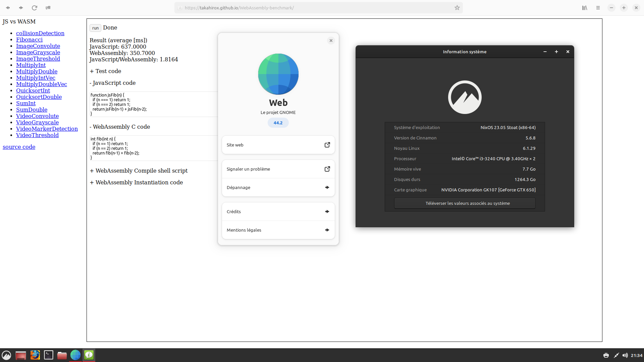Viewport: 644px width, 362px height.
Task: Toggle the Dépannage disclosure arrow
Action: [327, 187]
